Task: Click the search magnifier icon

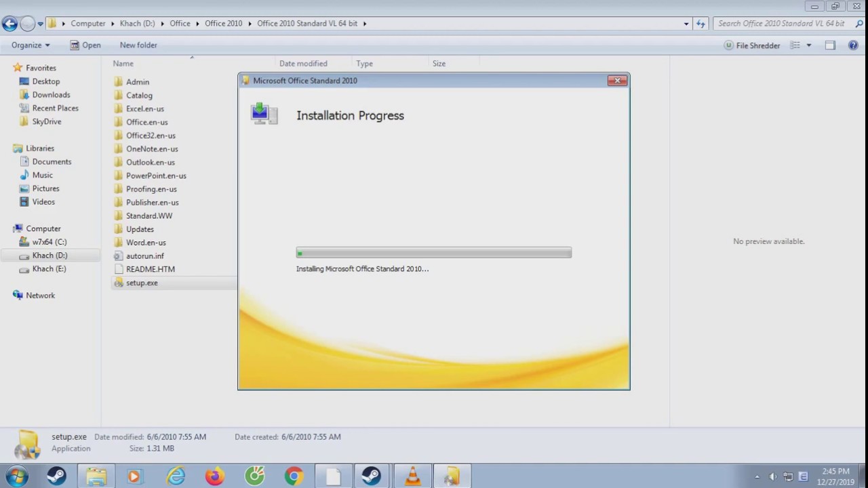Action: [859, 24]
